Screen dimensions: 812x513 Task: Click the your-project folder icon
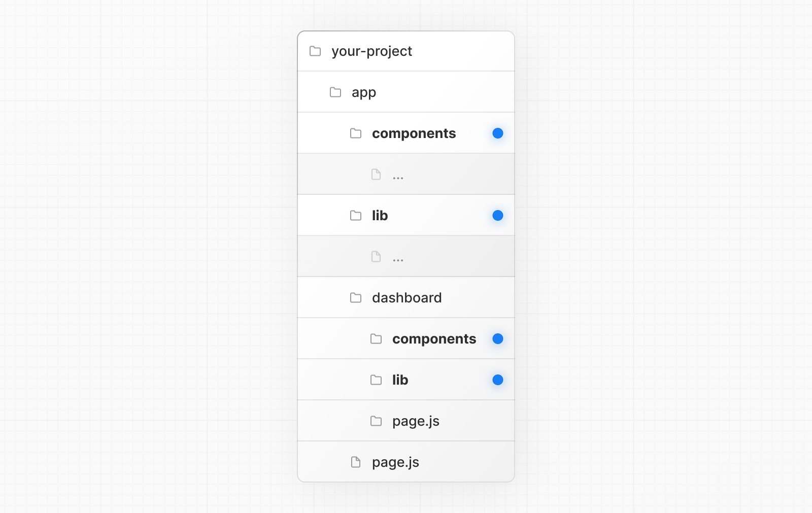[x=315, y=51]
